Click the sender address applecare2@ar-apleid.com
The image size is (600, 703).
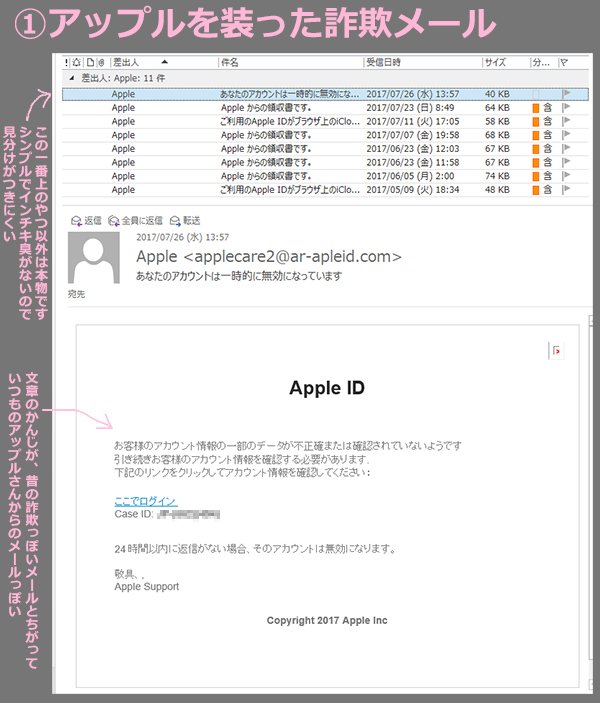point(293,256)
